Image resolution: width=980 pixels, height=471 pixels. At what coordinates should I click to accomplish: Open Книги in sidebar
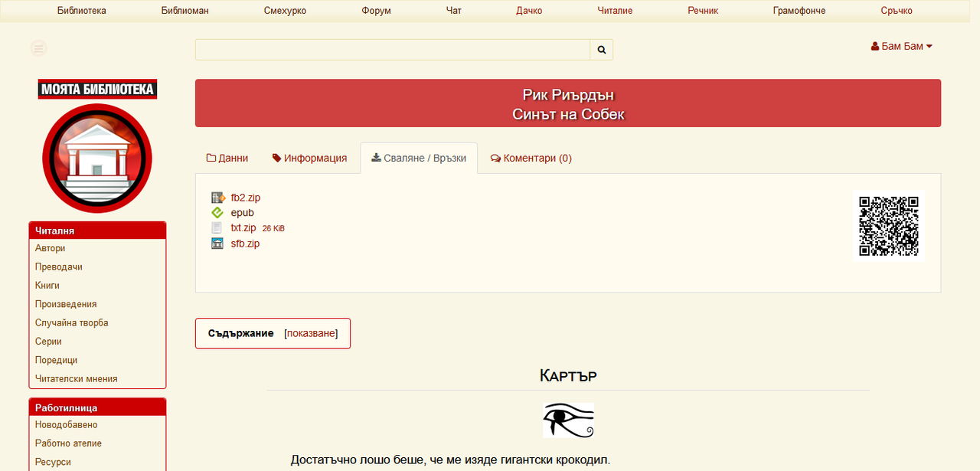47,286
